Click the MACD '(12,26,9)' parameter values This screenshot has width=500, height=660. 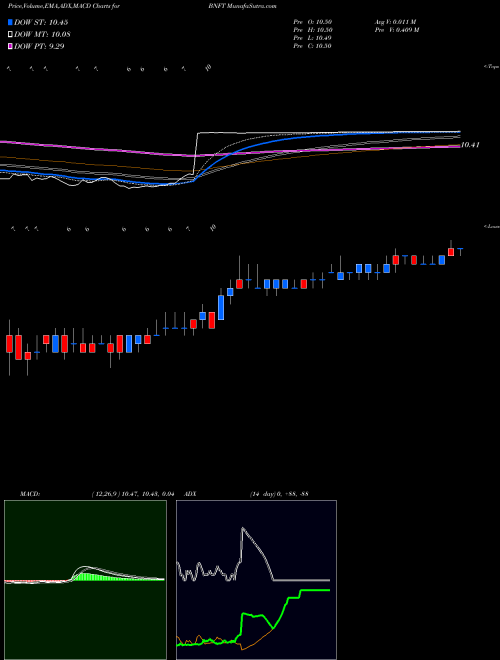coord(132,494)
